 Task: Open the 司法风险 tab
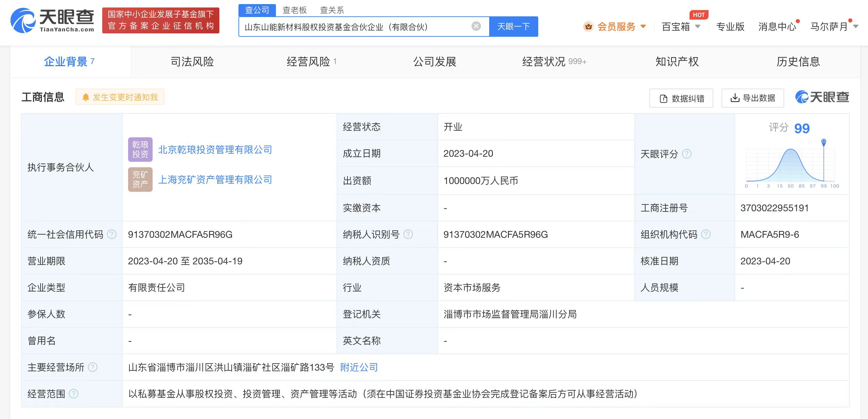(x=192, y=62)
